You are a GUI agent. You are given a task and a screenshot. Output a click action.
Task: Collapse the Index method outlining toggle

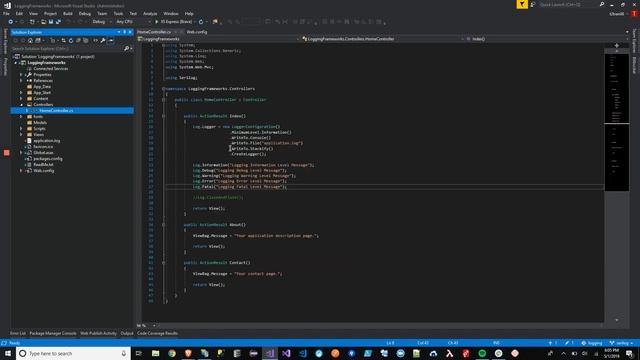click(164, 116)
